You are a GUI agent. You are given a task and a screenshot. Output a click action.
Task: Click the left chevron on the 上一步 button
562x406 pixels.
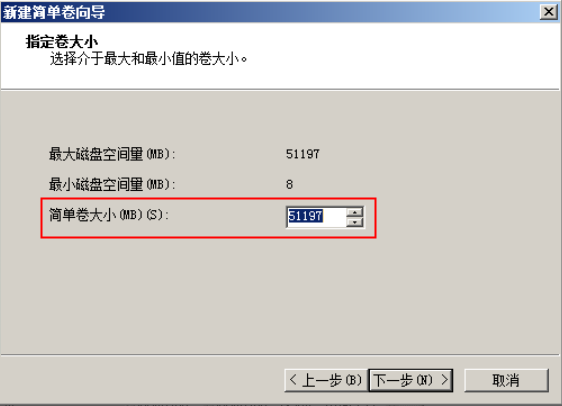[293, 379]
